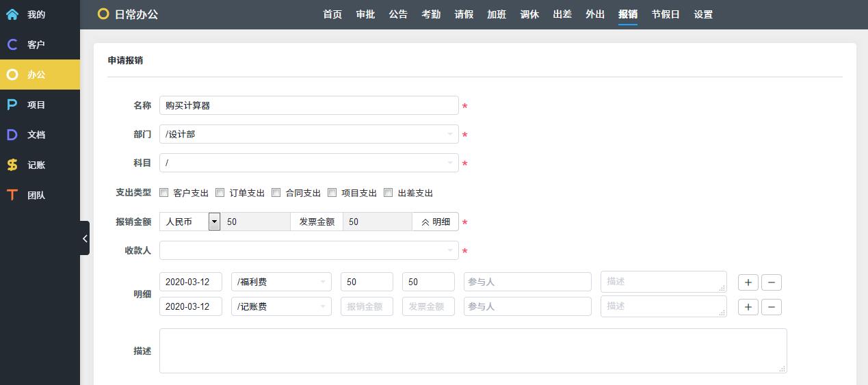
Task: Enable the 合同支出 checkbox
Action: [276, 193]
